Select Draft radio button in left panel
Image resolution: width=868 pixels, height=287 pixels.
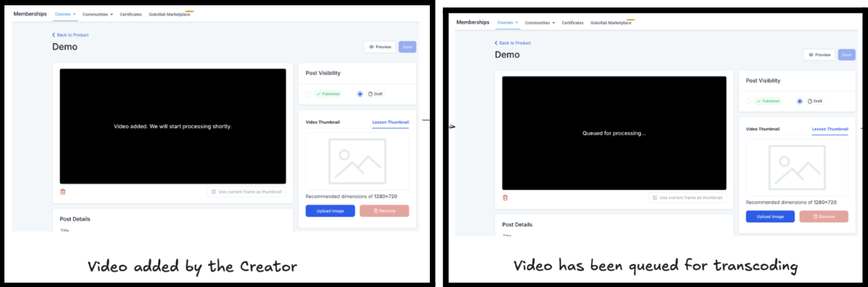click(361, 94)
